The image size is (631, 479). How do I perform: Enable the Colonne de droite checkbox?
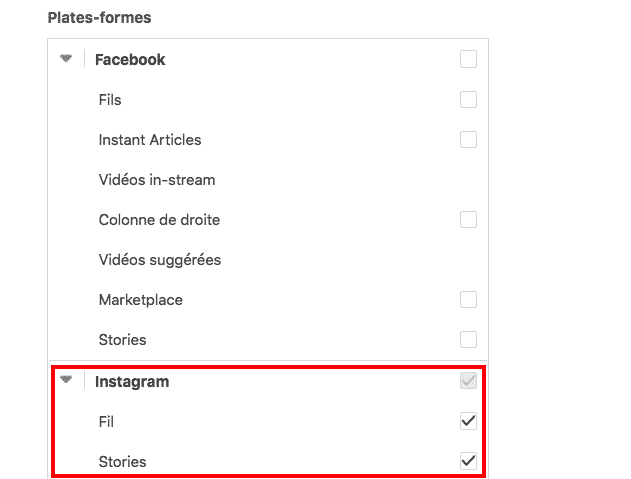pyautogui.click(x=468, y=219)
